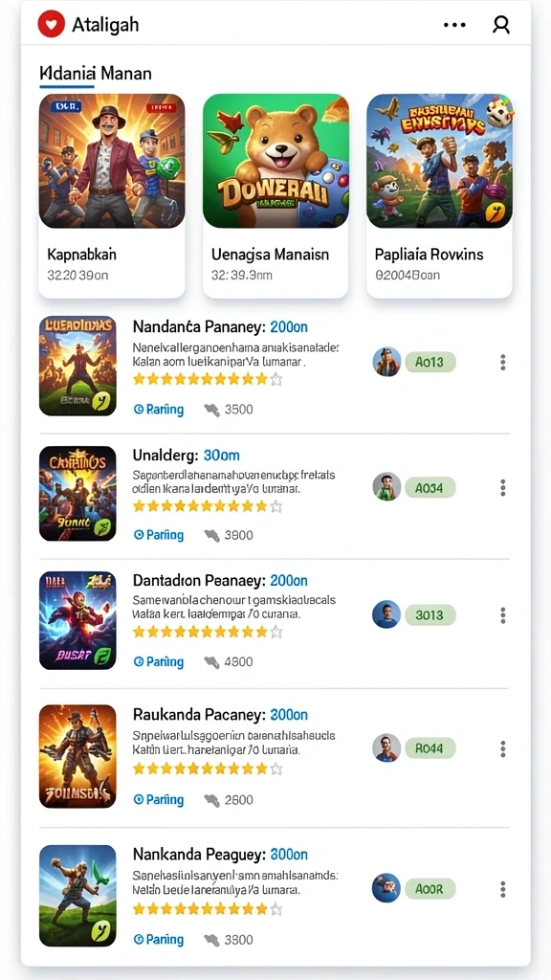
Task: Click the 3013 green badge
Action: 430,615
